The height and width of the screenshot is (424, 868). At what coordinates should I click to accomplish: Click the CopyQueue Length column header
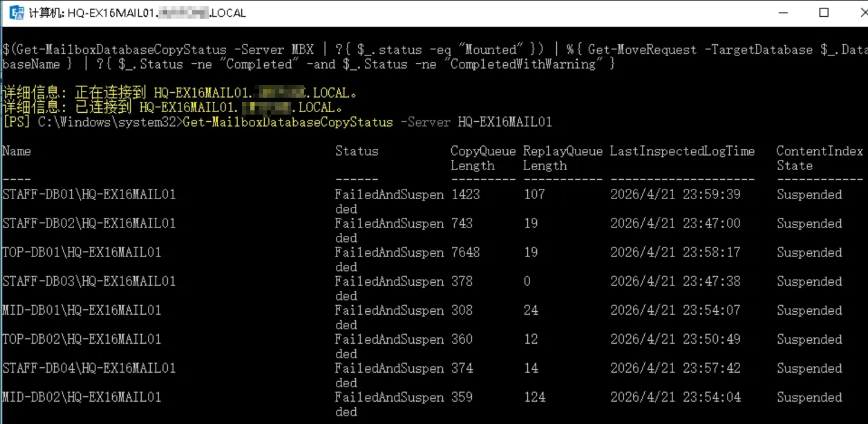483,159
